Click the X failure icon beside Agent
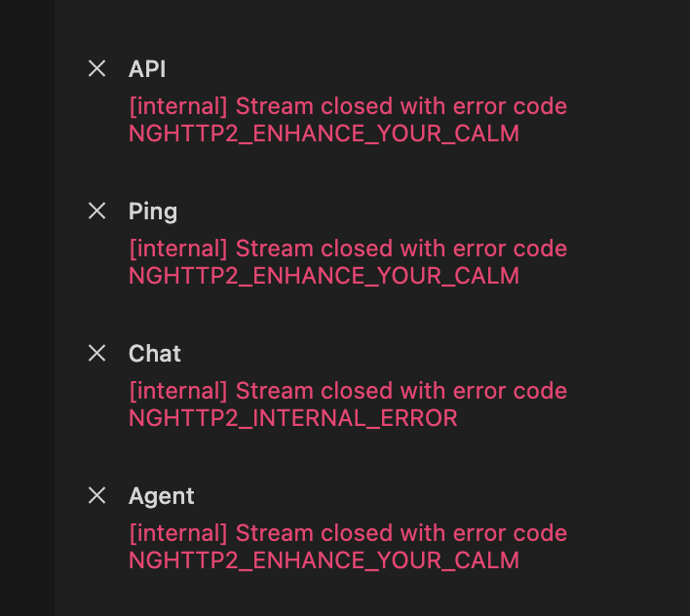Screen dimensions: 690x616 coord(96,495)
